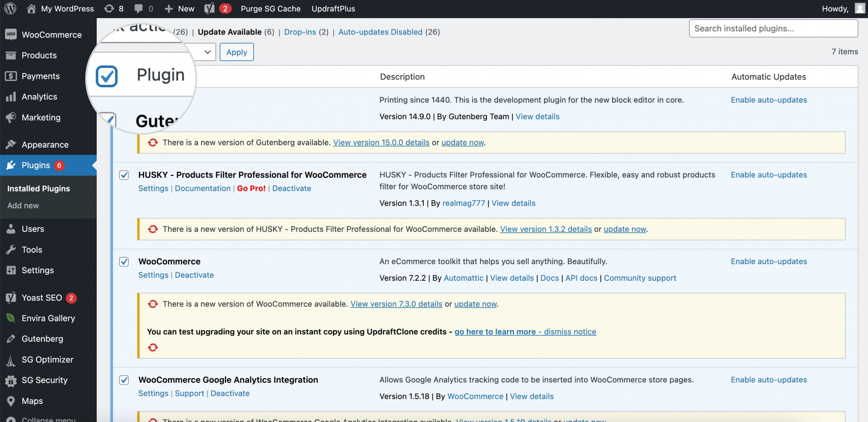Viewport: 868px width, 422px height.
Task: Open HUSKY Documentation link
Action: click(203, 188)
